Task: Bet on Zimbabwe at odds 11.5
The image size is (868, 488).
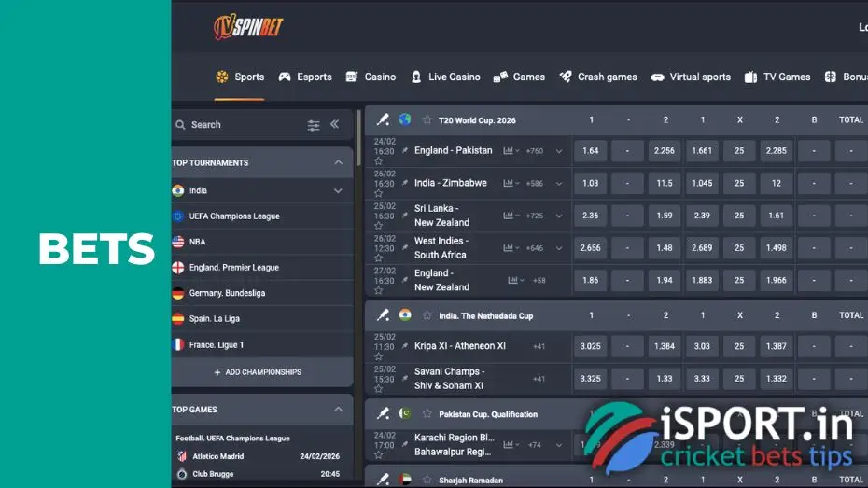Action: pos(665,183)
